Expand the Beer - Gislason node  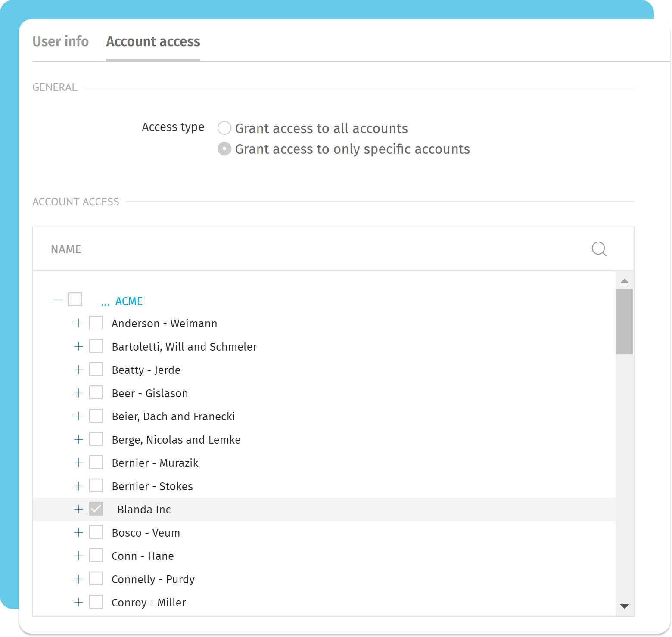[78, 393]
